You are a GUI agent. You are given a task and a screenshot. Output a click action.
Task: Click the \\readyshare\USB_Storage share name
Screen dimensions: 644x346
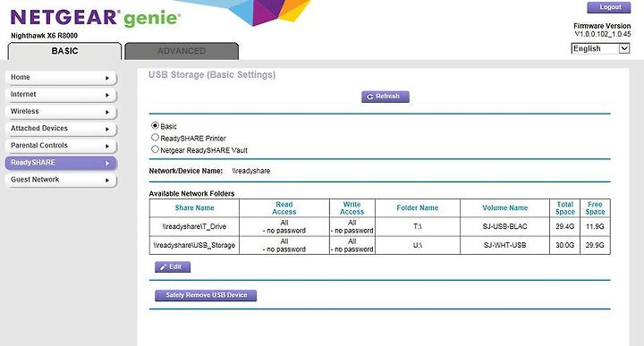tap(194, 246)
